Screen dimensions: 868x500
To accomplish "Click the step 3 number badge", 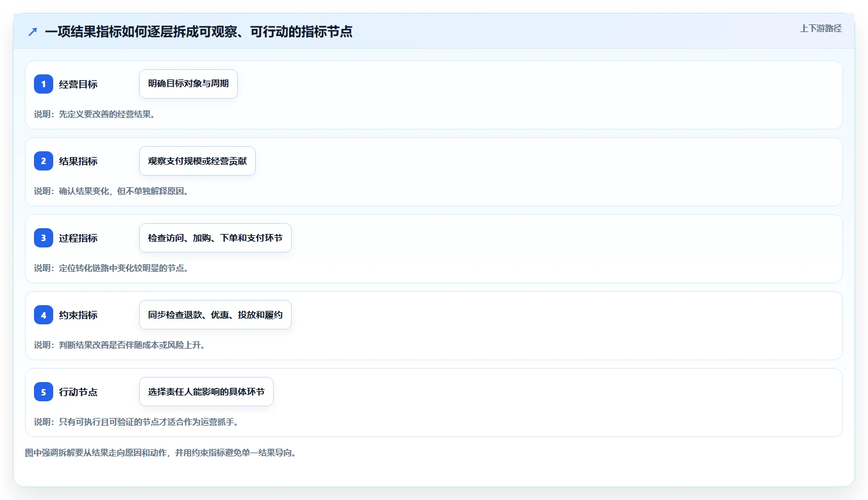I will (x=44, y=238).
